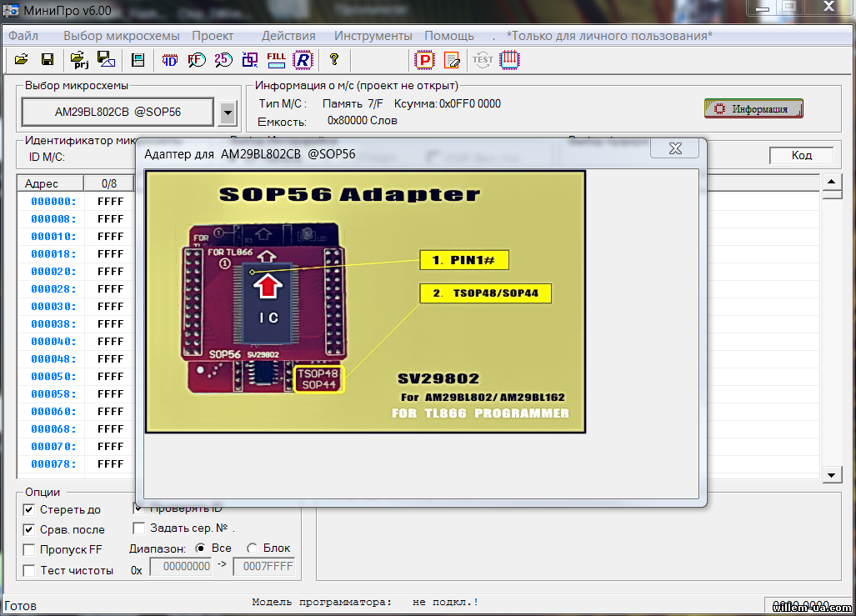Open the 'Инструменты' menu

click(x=373, y=36)
